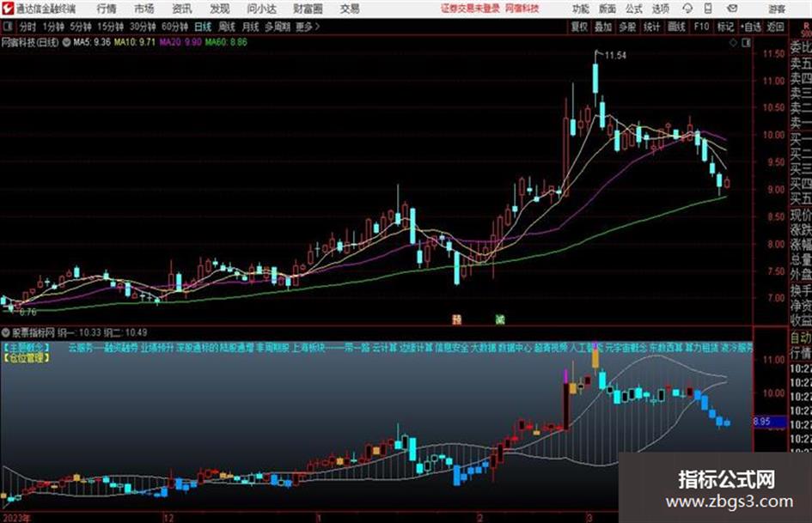This screenshot has width=812, height=523.
Task: Expand the 股票指标网 sub-indicator dropdown
Action: [6, 332]
